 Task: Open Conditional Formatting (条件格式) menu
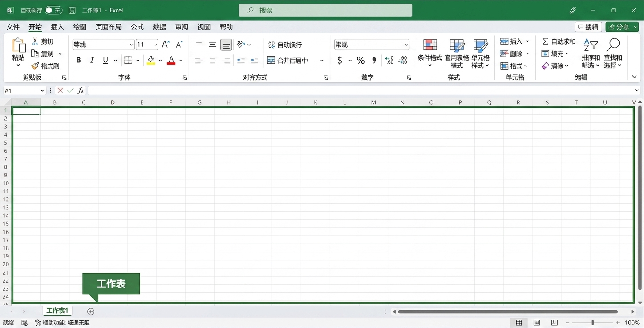tap(430, 53)
